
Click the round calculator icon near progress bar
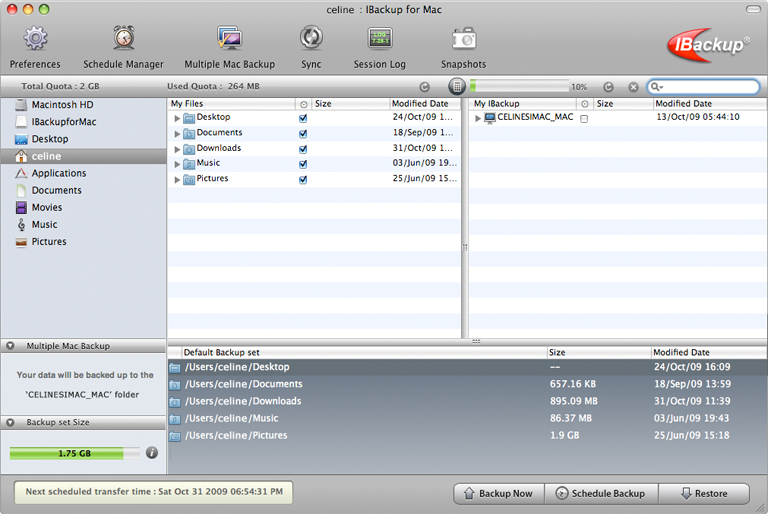pyautogui.click(x=456, y=87)
